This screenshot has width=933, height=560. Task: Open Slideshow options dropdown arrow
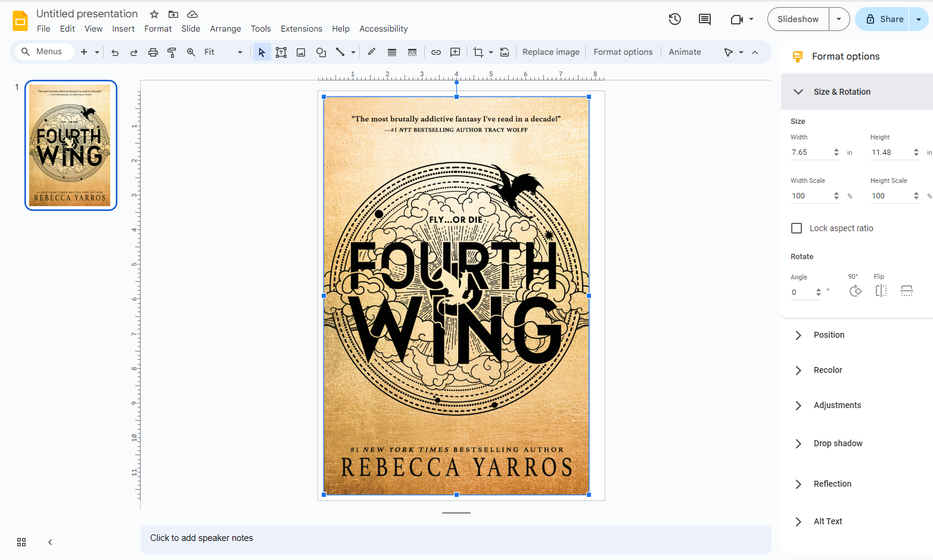[x=839, y=19]
